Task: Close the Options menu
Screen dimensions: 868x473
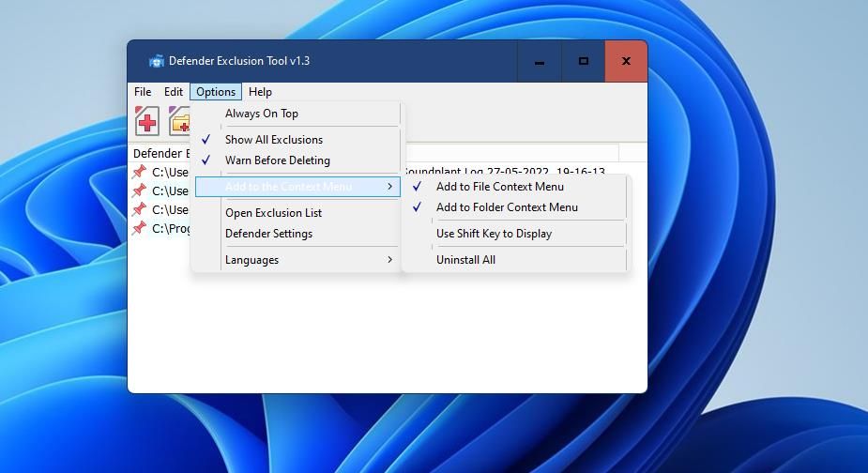Action: pyautogui.click(x=216, y=92)
